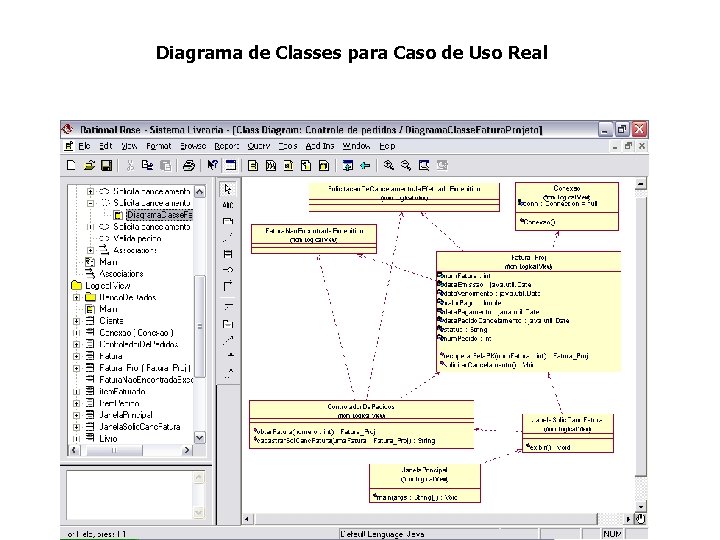Select DiagramaClasseFa diagram in the tree

pos(159,215)
